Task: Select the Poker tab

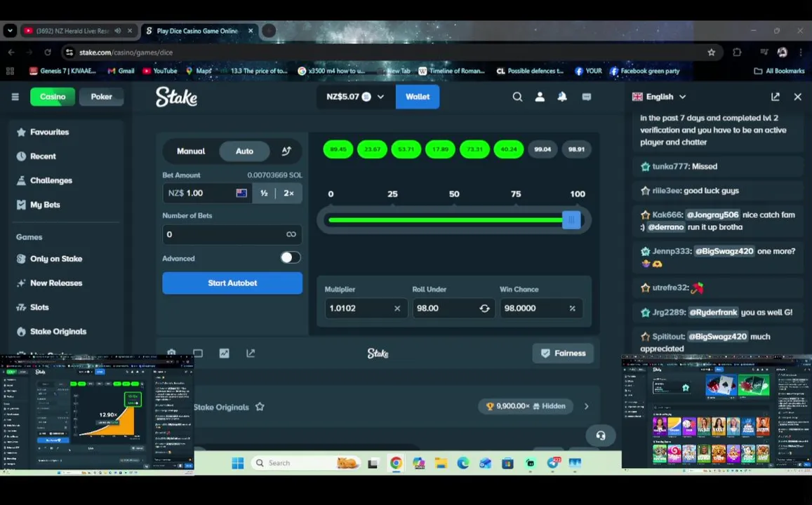Action: [x=102, y=97]
